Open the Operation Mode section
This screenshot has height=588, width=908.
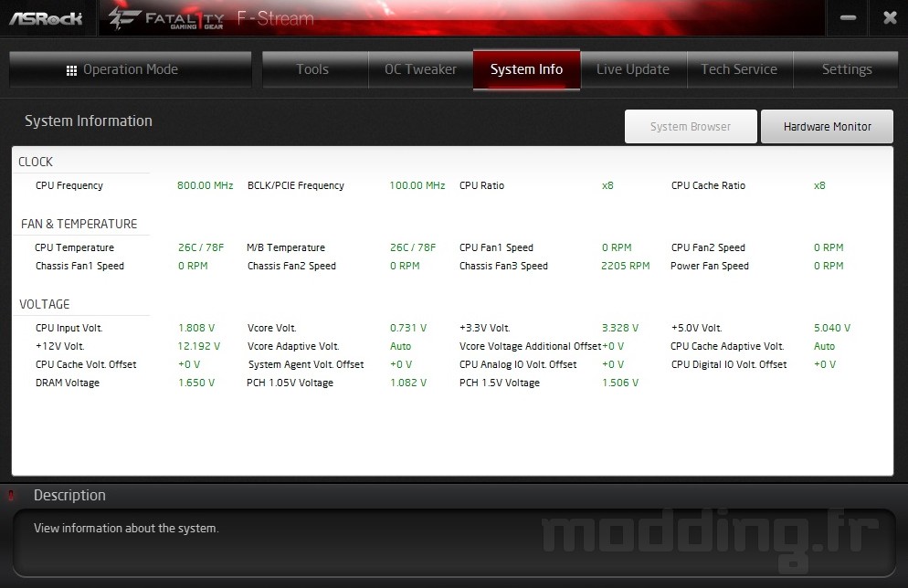(131, 69)
